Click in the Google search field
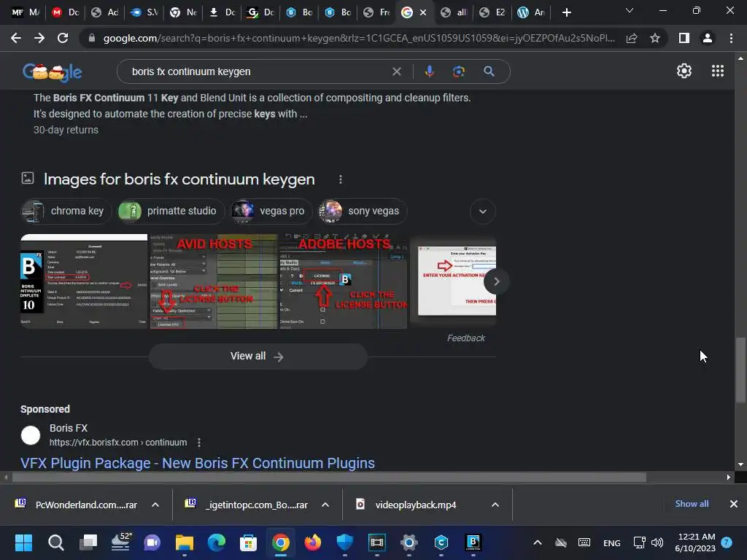This screenshot has width=747, height=560. click(258, 71)
